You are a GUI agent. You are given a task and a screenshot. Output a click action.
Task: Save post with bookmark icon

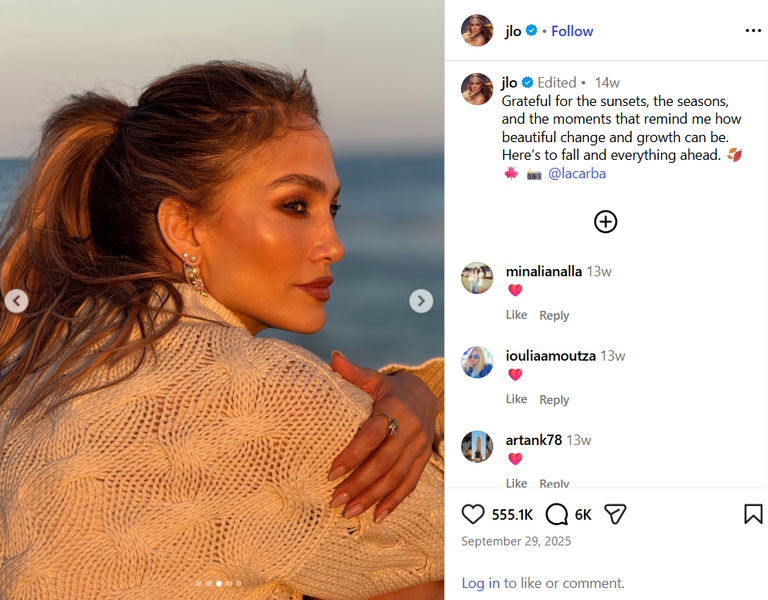753,514
